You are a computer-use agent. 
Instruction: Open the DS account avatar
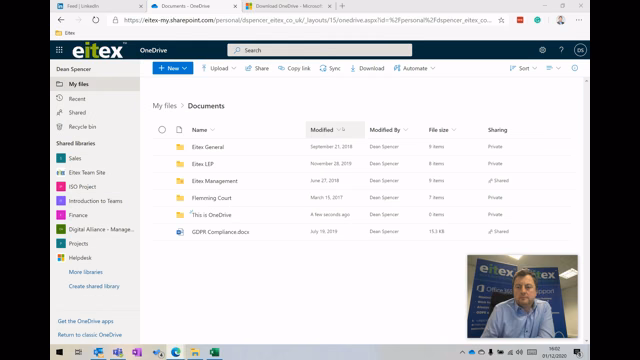click(x=580, y=50)
